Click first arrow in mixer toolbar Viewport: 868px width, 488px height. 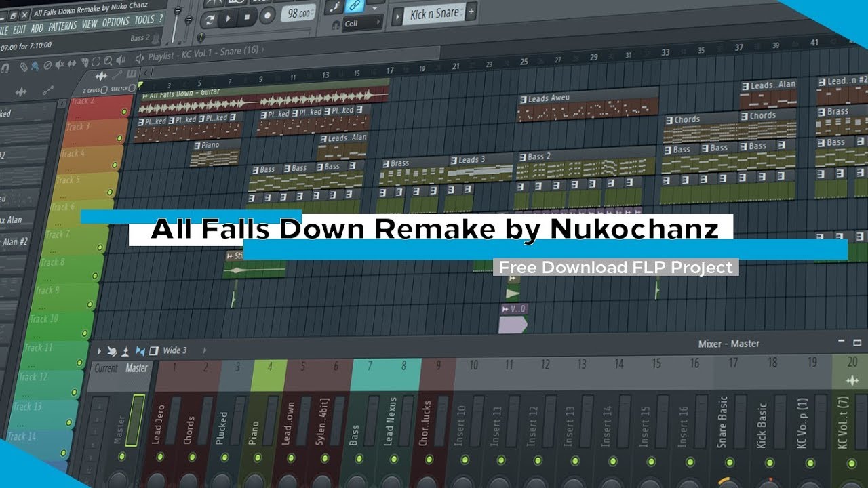click(x=99, y=351)
